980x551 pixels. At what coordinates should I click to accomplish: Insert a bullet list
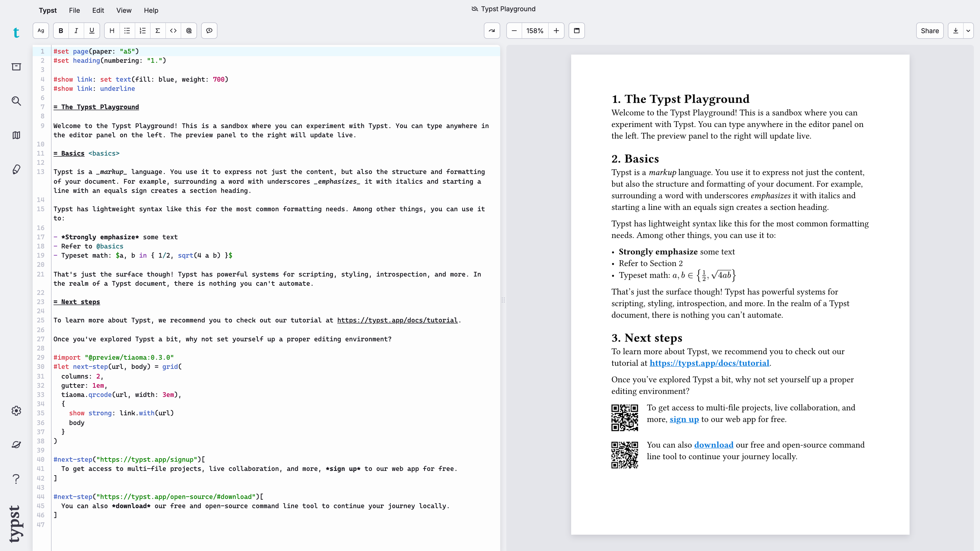click(x=127, y=31)
